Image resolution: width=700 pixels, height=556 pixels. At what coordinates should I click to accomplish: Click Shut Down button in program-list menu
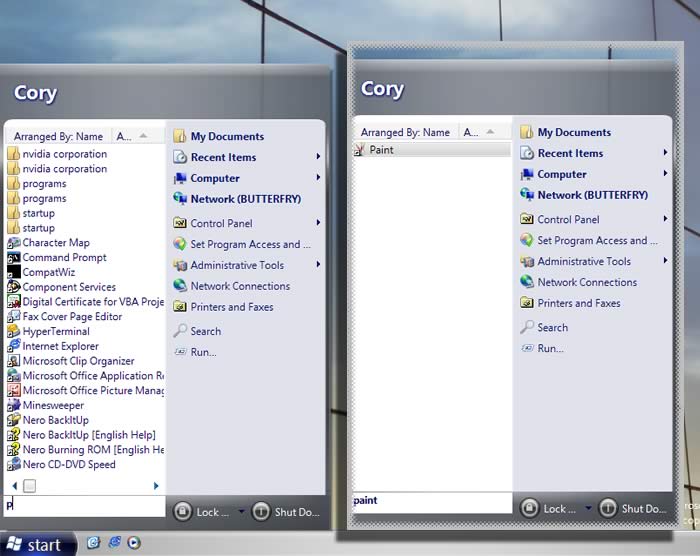(286, 512)
